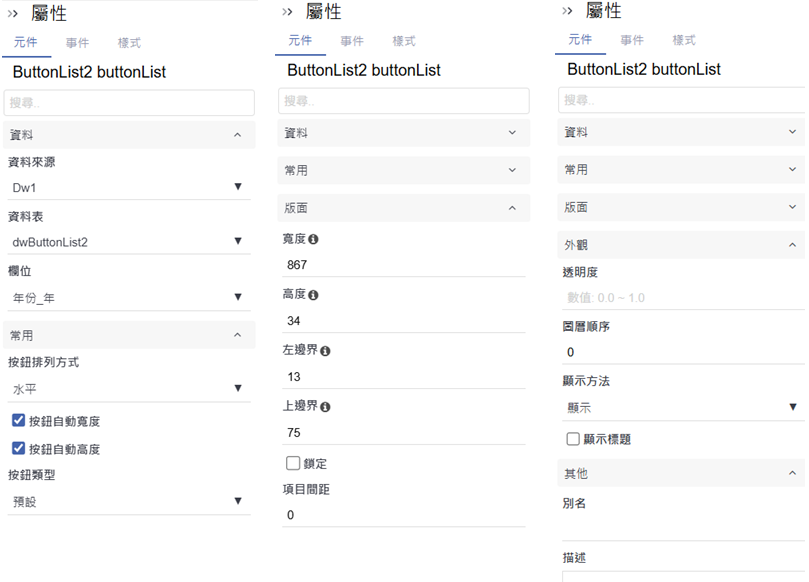Click the 透明度 value input field
809x582 pixels.
[x=680, y=298]
